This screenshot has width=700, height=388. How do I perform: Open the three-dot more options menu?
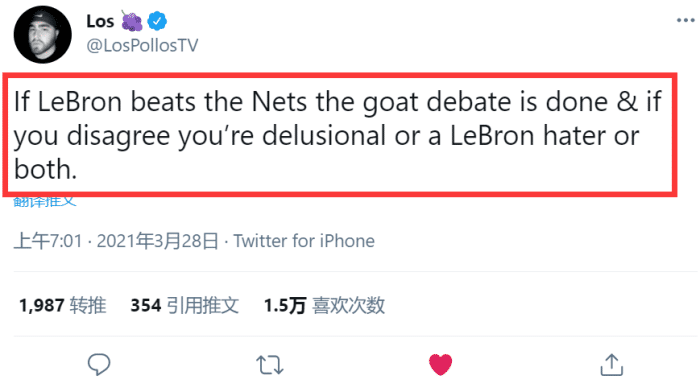(685, 20)
